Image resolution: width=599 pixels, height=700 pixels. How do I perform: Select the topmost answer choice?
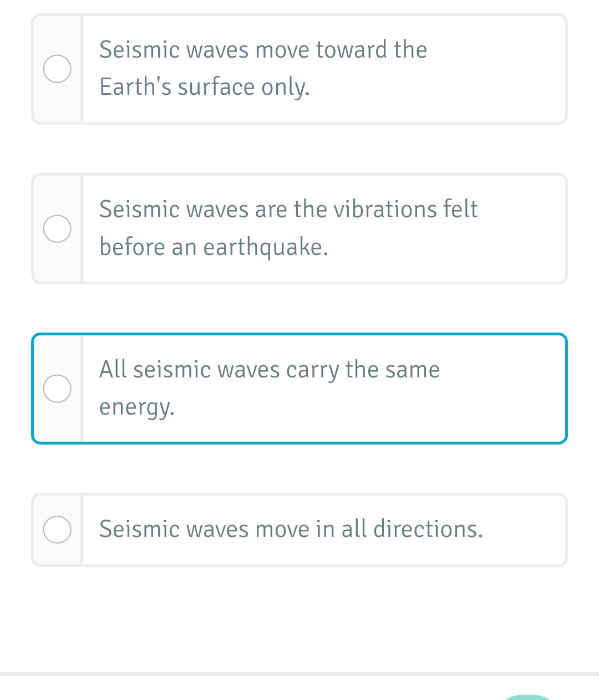pyautogui.click(x=299, y=69)
